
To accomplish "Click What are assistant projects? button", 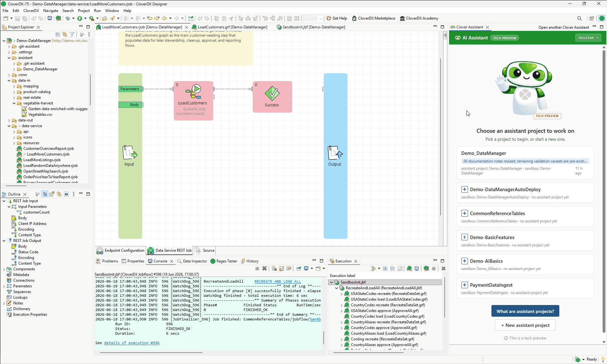I will [x=525, y=311].
